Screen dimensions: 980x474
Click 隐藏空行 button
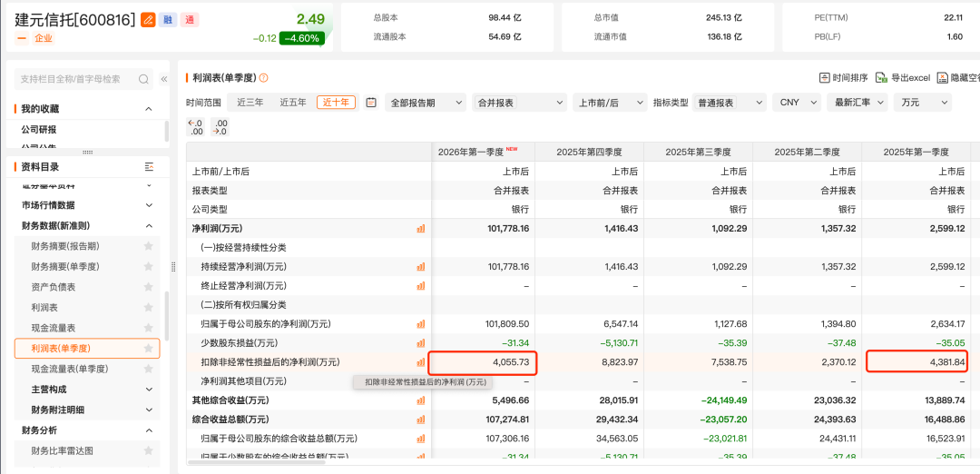pos(958,77)
